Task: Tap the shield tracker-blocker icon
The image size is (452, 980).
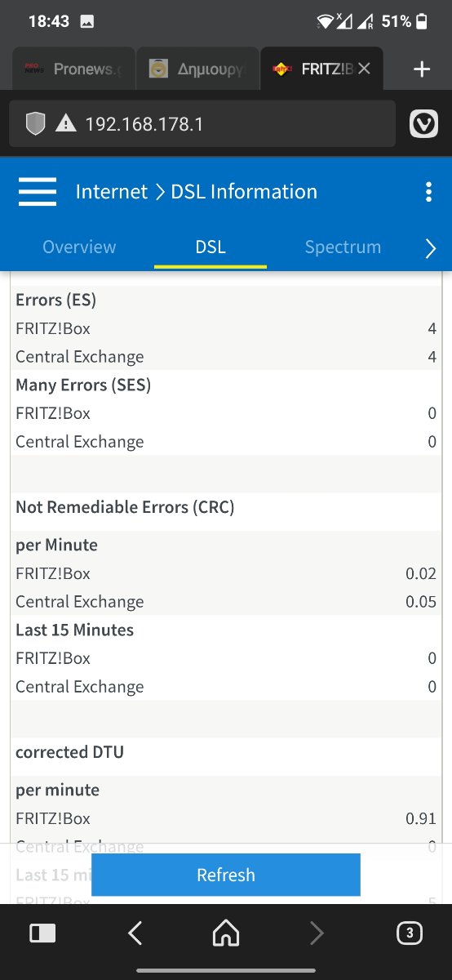Action: 35,124
